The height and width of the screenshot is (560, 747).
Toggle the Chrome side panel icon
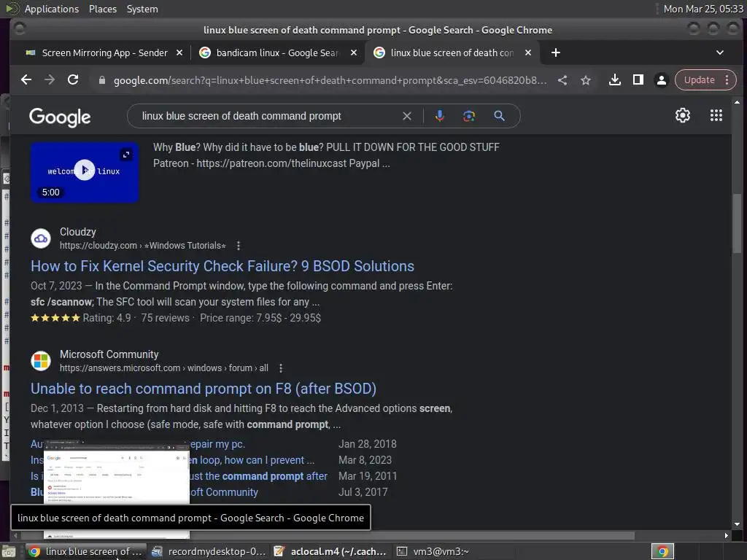(x=638, y=80)
